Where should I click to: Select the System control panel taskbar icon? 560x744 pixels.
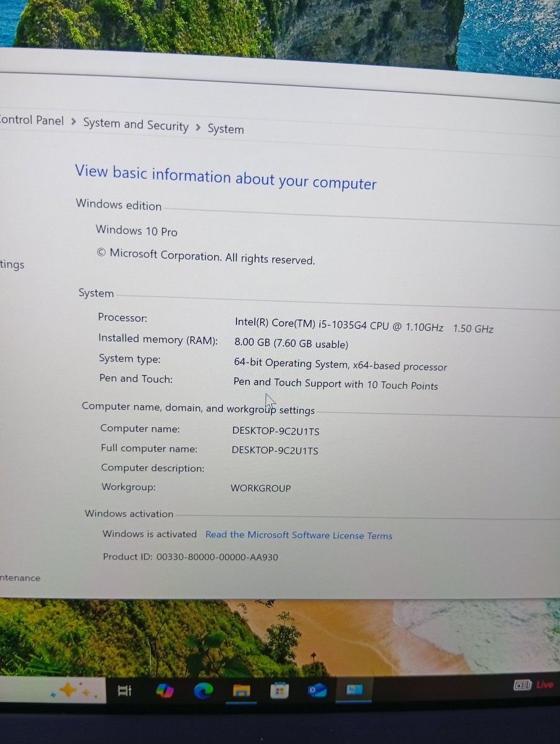tap(354, 689)
